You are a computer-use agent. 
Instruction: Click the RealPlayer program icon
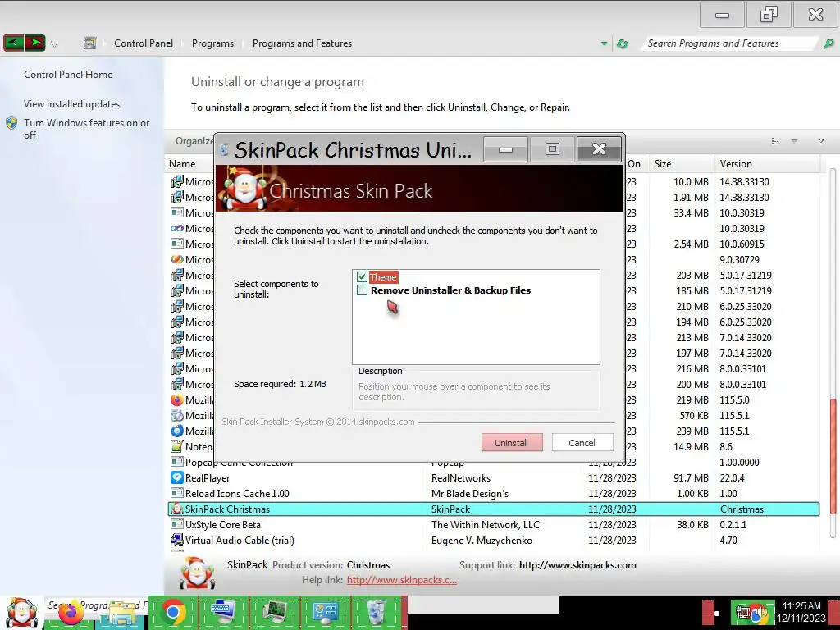click(x=177, y=478)
